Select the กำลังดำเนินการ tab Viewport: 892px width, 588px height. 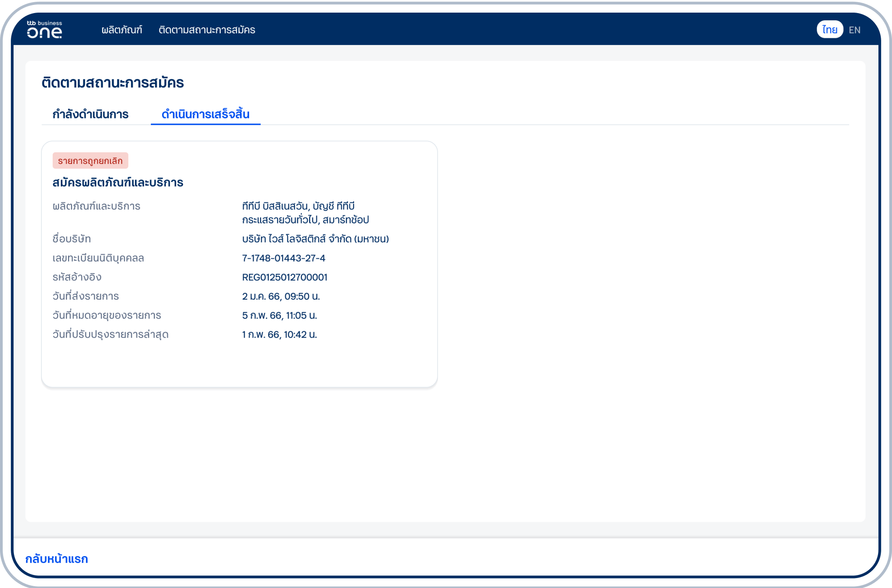[x=91, y=114]
